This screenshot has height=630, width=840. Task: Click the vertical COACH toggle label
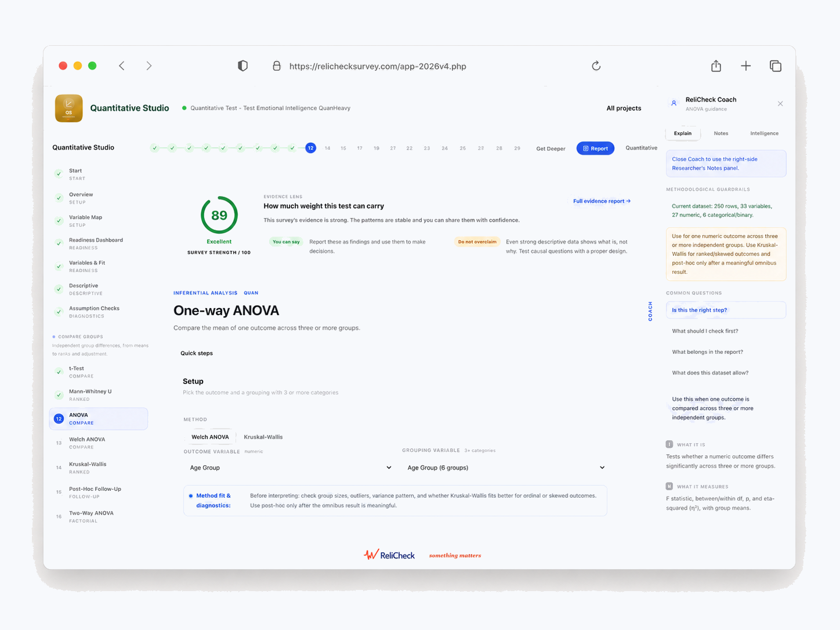(x=650, y=311)
